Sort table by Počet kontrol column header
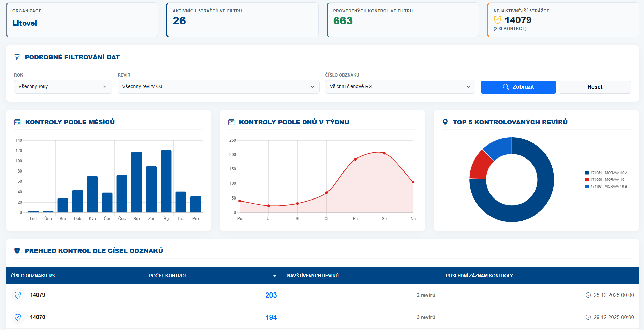The image size is (644, 330). (168, 276)
